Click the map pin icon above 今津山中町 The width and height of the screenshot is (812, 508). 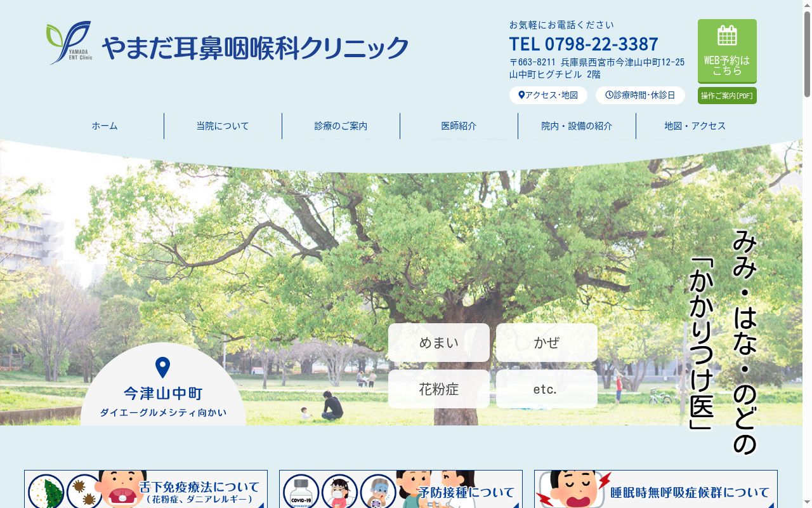(x=163, y=368)
